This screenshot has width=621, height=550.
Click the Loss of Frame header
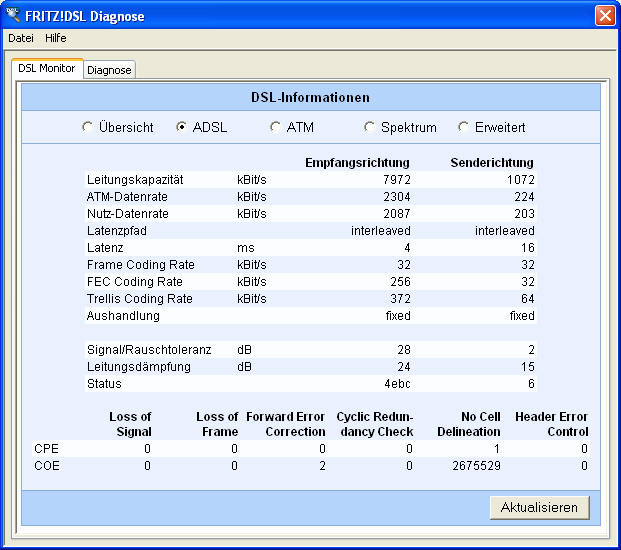(217, 424)
